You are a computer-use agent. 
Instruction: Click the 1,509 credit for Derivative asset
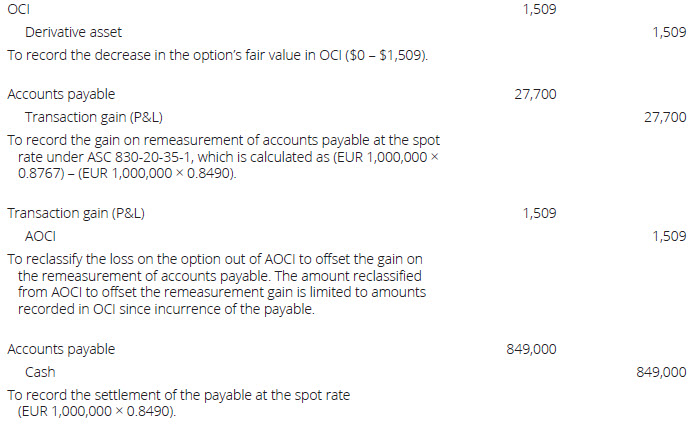pyautogui.click(x=668, y=32)
